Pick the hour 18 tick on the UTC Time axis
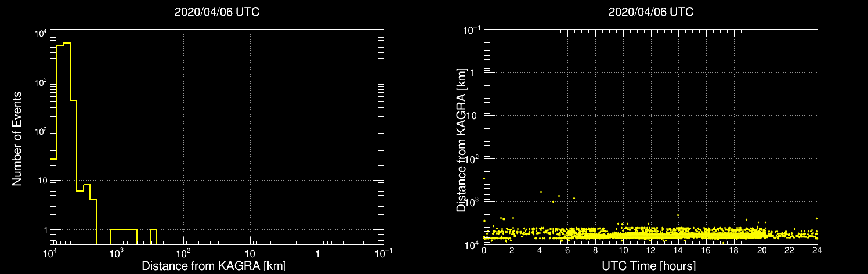The image size is (868, 274). click(734, 250)
